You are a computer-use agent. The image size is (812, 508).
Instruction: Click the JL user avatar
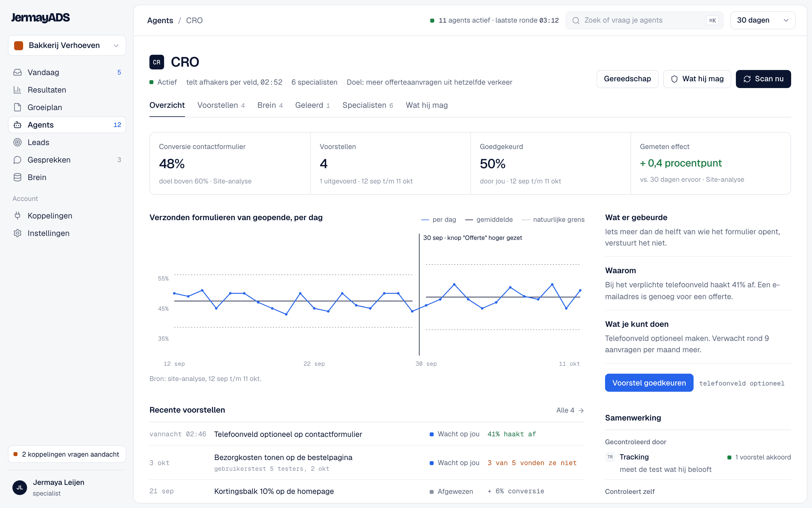click(x=20, y=487)
